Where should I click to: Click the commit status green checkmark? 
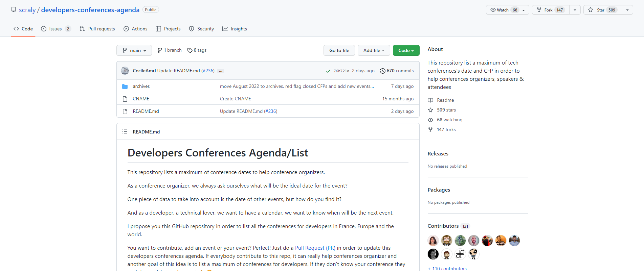328,71
